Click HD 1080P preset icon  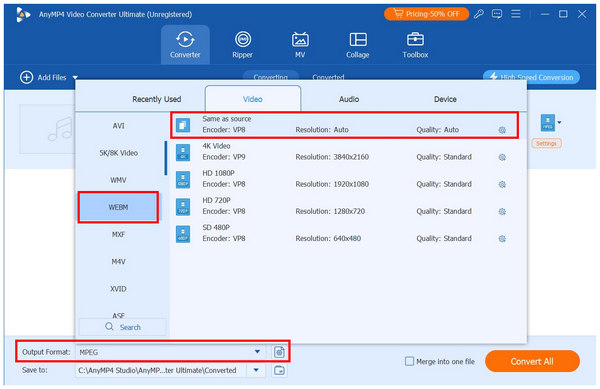point(183,179)
